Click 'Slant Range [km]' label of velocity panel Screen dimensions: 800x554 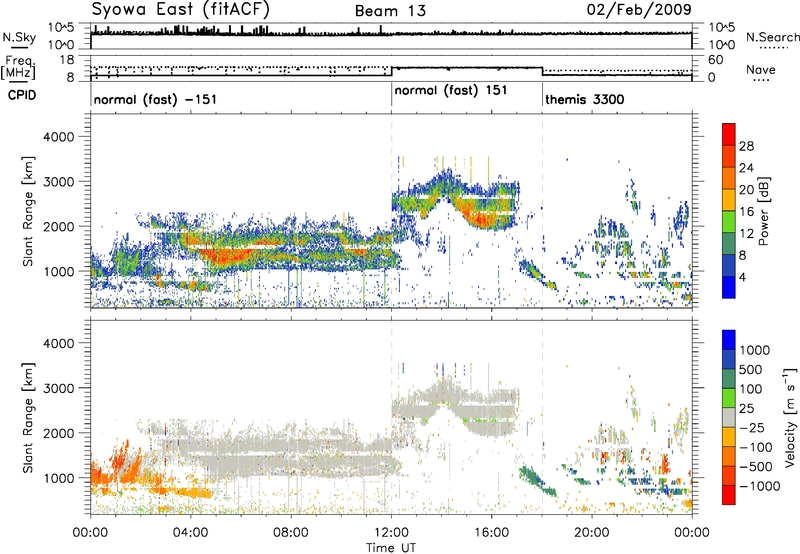point(28,418)
